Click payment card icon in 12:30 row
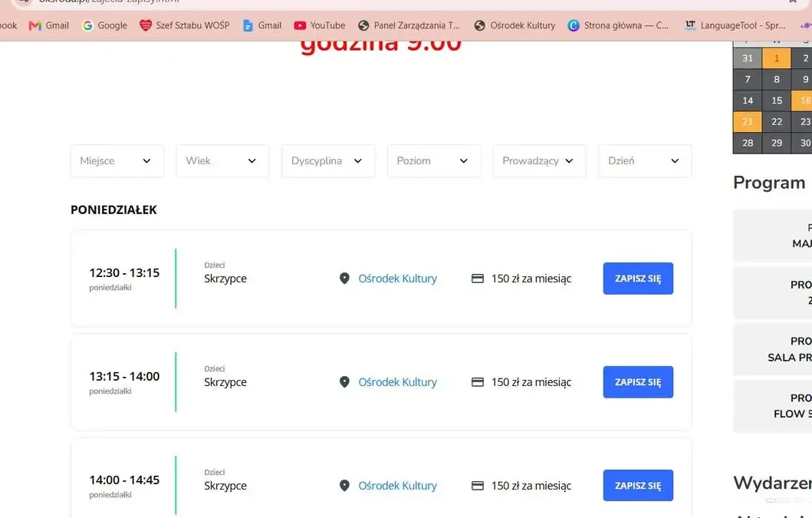Screen dimensions: 812x518 tap(478, 279)
